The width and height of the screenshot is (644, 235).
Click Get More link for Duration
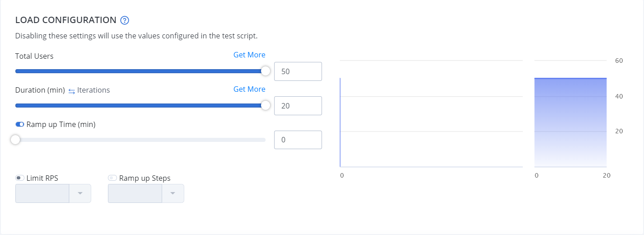[249, 89]
